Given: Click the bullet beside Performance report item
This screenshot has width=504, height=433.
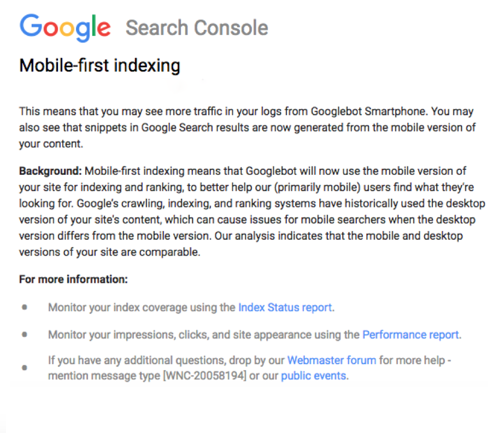Looking at the screenshot, I should [25, 335].
